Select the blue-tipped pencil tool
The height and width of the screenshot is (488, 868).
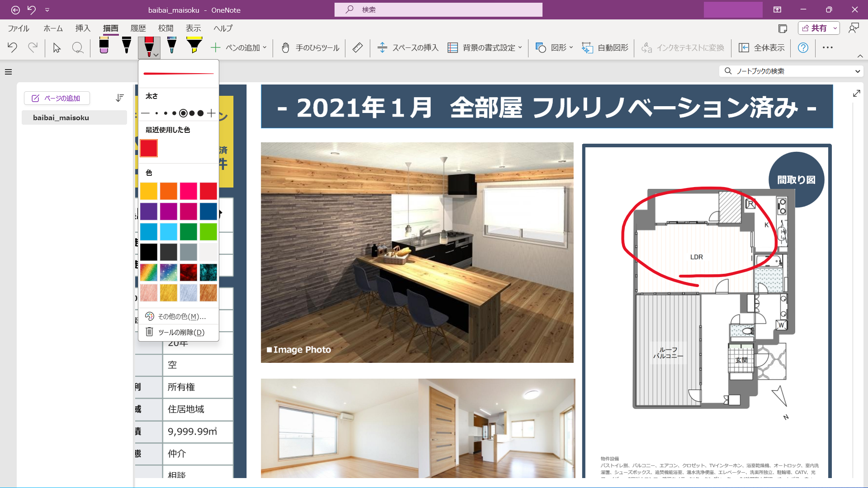[171, 46]
